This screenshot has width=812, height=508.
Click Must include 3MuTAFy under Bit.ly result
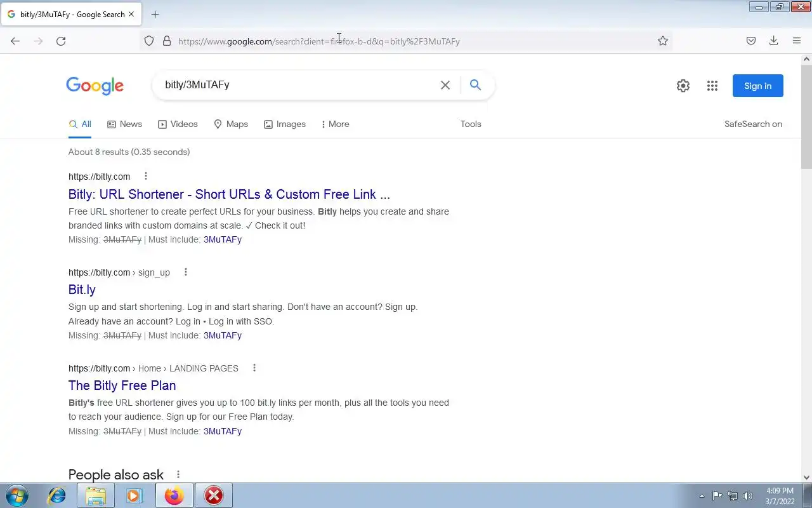pyautogui.click(x=223, y=335)
